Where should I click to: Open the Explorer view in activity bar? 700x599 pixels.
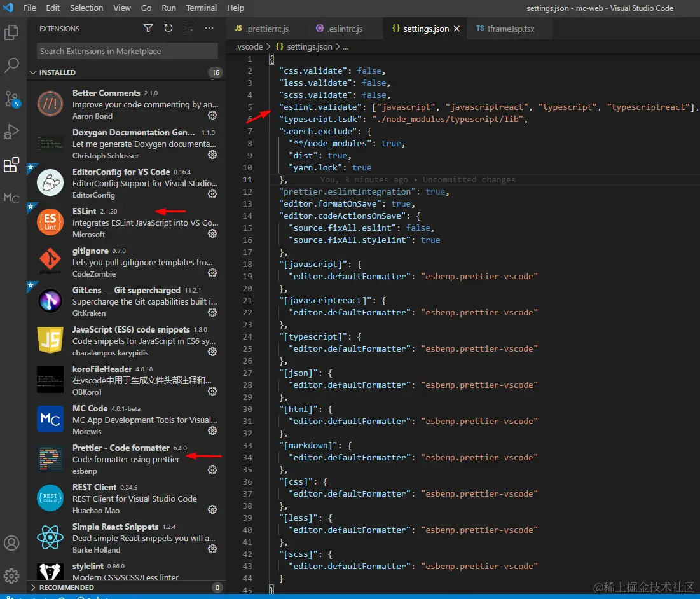11,32
